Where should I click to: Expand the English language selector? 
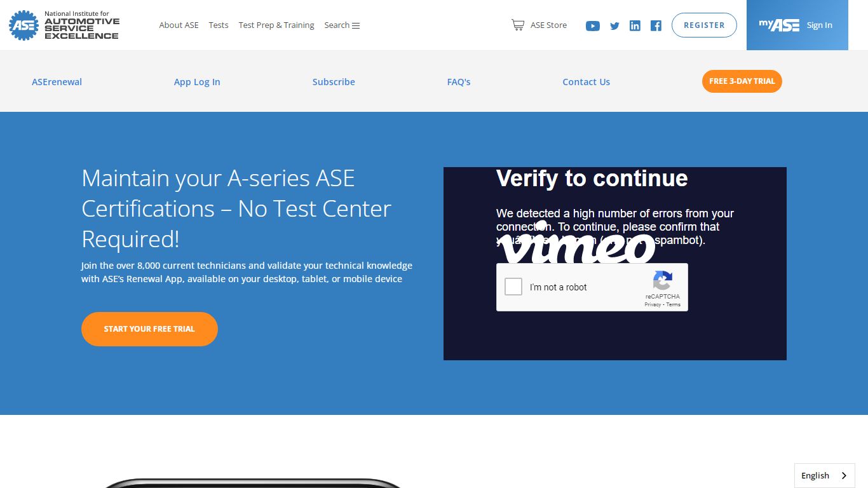pyautogui.click(x=824, y=475)
